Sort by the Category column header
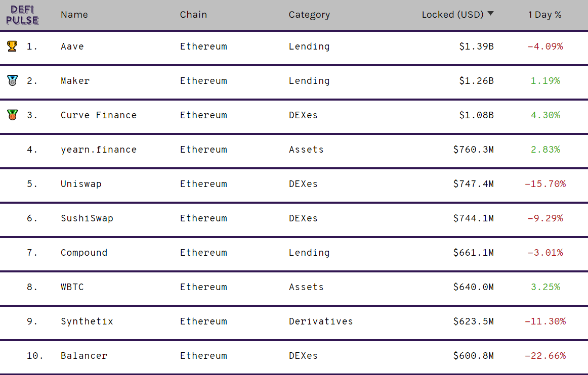The image size is (588, 375). (309, 15)
